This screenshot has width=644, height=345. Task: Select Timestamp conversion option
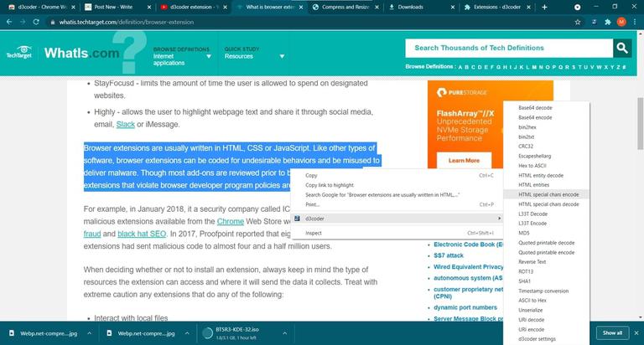tap(546, 291)
